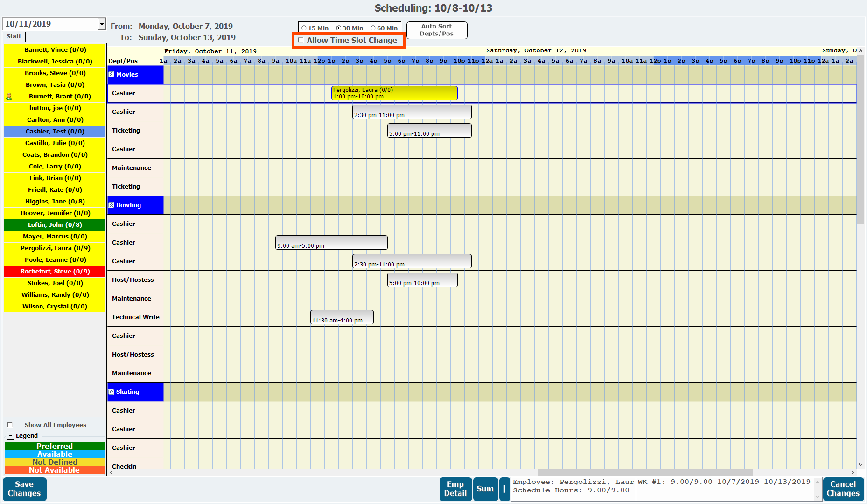Select Rochefort, Steve in the staff list
The width and height of the screenshot is (867, 504).
(55, 272)
